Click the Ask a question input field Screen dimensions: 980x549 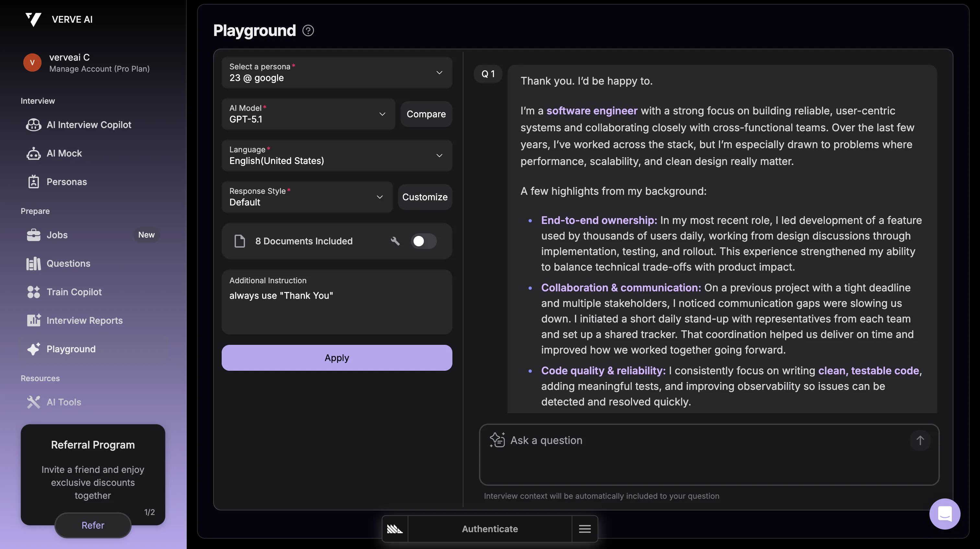pyautogui.click(x=709, y=455)
